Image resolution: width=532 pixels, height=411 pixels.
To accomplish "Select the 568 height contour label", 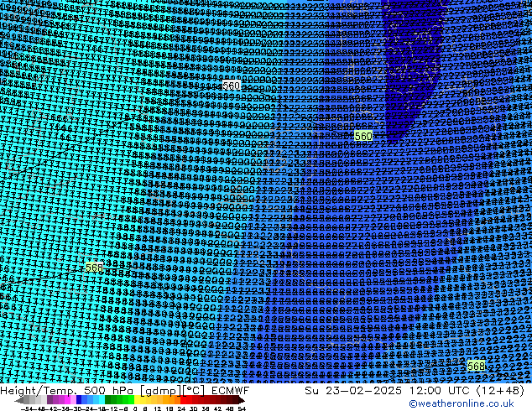I will (x=476, y=366).
